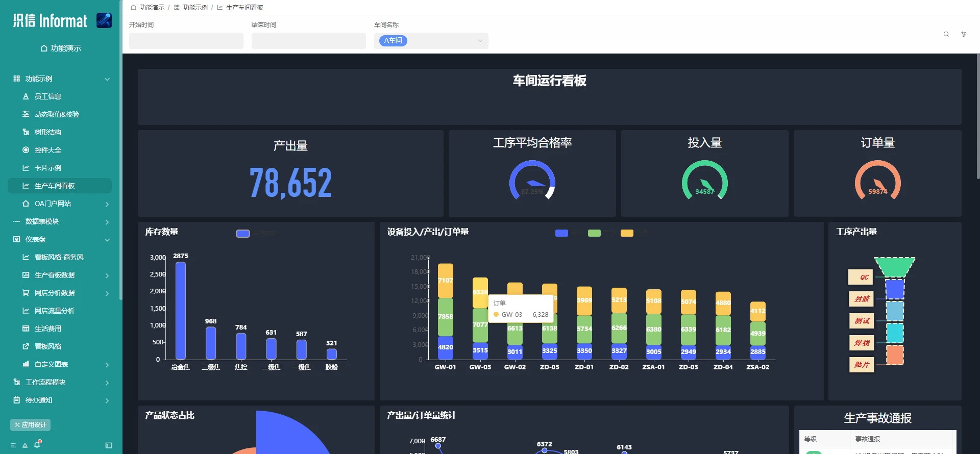Viewport: 980px width, 454px height.
Task: Click the clear filter icon at top right
Action: pos(964,34)
